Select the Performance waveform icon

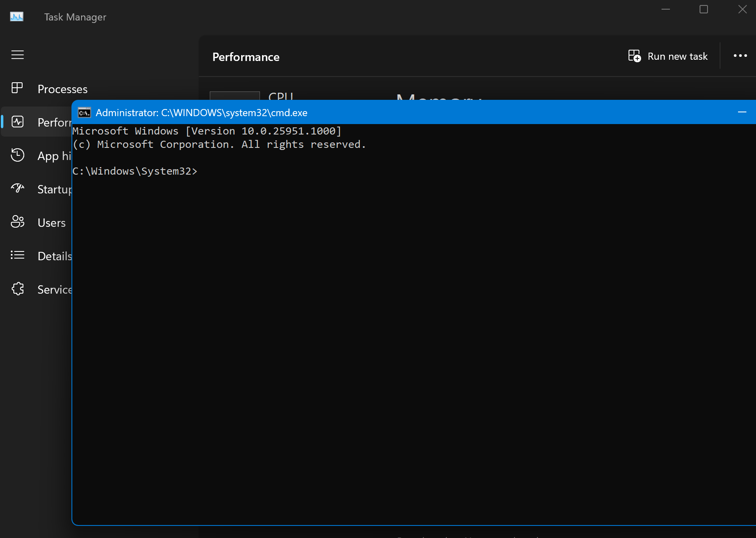(x=18, y=122)
